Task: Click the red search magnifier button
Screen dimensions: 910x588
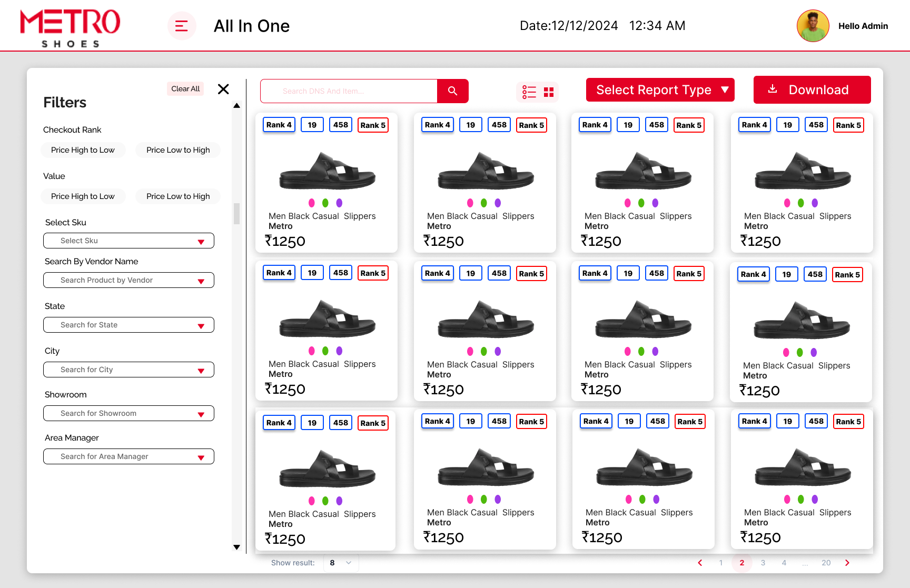Action: (x=452, y=91)
